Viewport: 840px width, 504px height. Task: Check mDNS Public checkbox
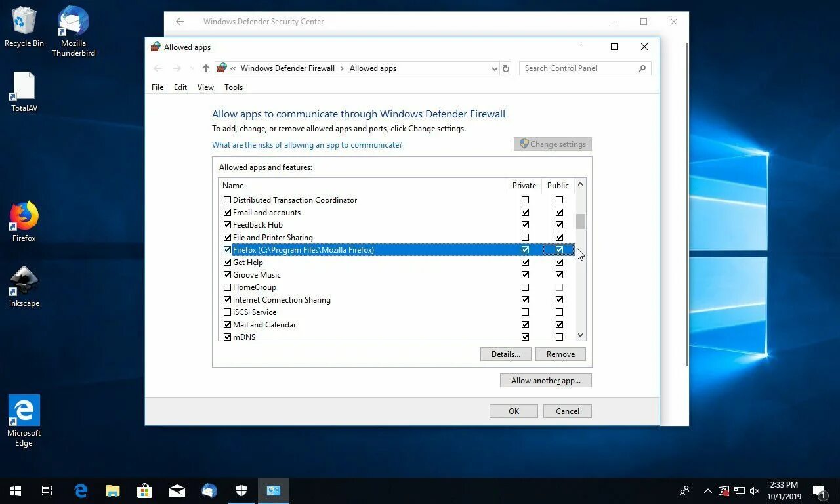click(559, 337)
